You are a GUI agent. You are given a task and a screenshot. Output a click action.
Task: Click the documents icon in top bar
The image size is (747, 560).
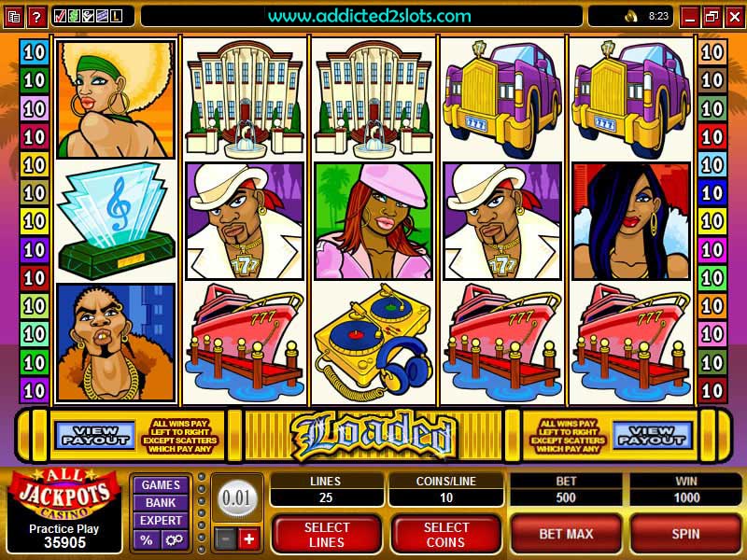click(14, 17)
